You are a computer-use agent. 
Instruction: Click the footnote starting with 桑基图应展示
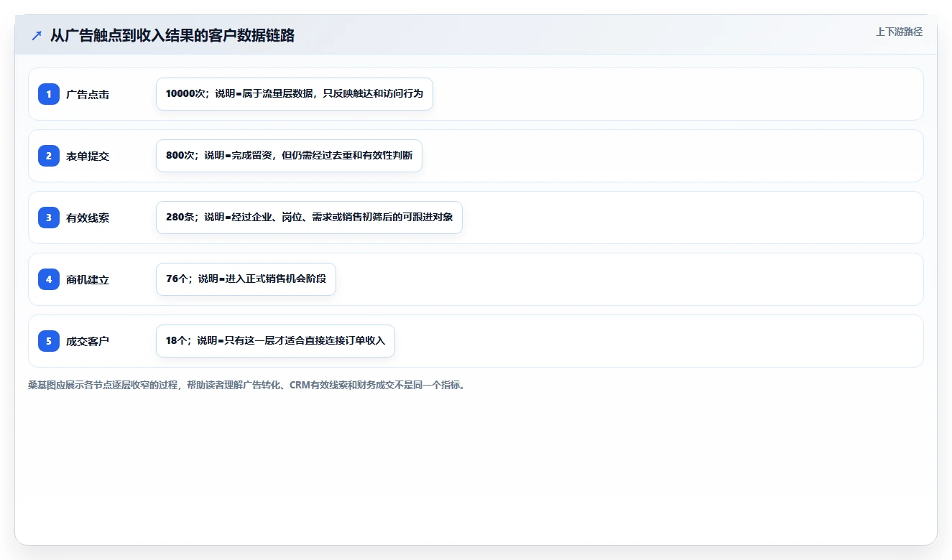pos(246,386)
